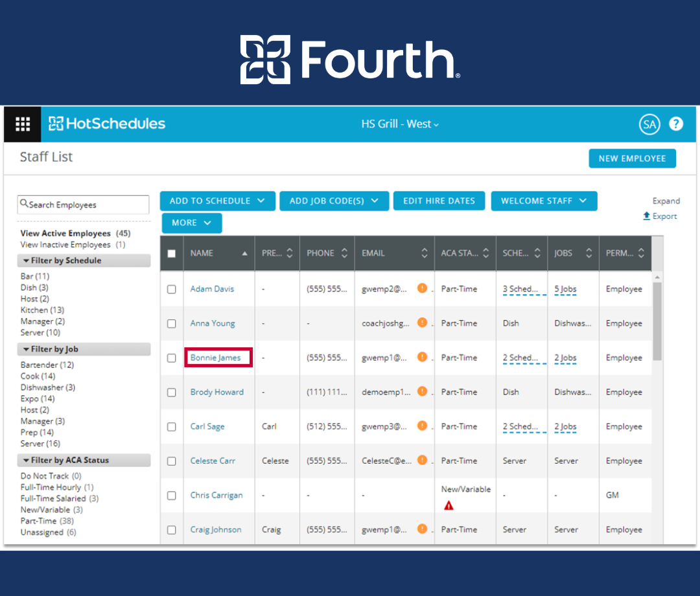Check the box for Brody Howard
Viewport: 700px width, 596px height.
171,392
